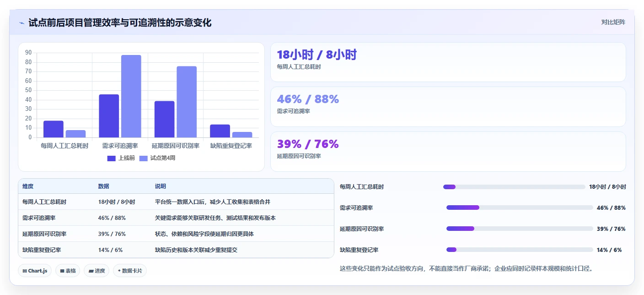The image size is (644, 295).
Task: Click description 状态、依赖和风险字段使延期归因更具体
Action: (204, 234)
